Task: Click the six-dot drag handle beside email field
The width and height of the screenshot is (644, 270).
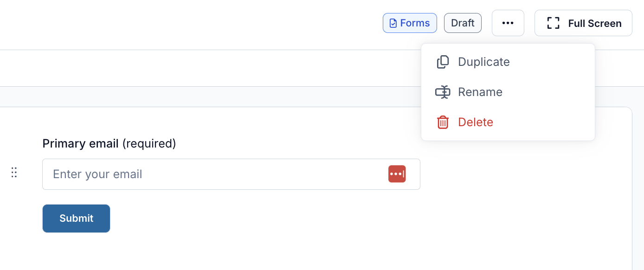Action: 14,173
